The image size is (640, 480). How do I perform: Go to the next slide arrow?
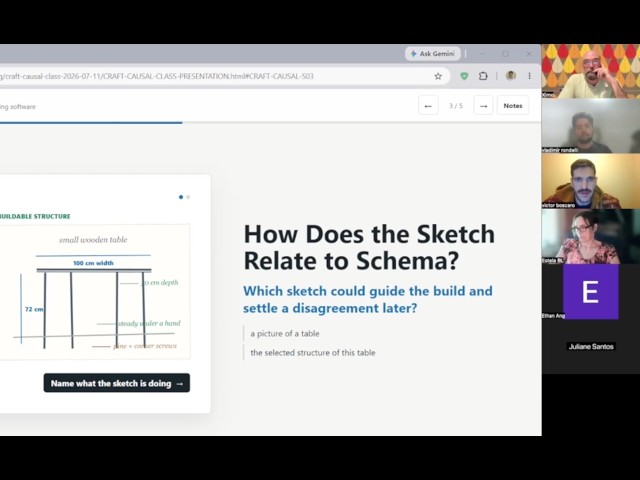(483, 106)
